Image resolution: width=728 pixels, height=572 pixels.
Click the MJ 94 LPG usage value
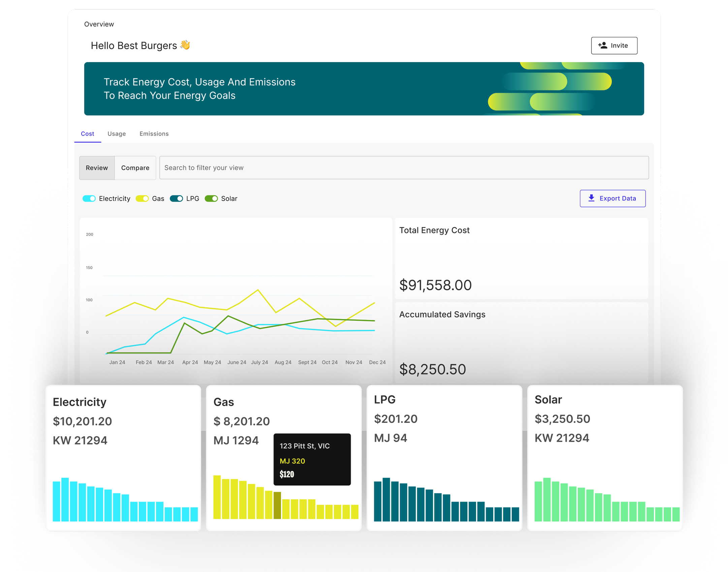point(390,438)
